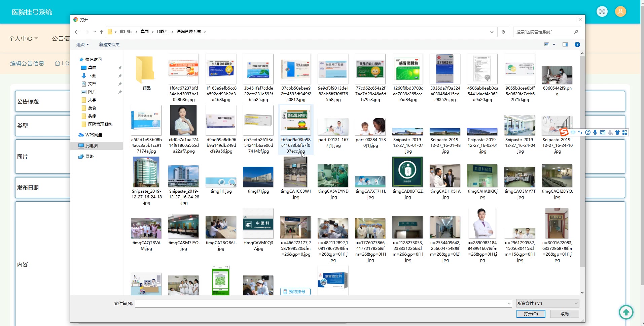644x326 pixels.
Task: Open the file type filter dropdown
Action: pyautogui.click(x=547, y=303)
